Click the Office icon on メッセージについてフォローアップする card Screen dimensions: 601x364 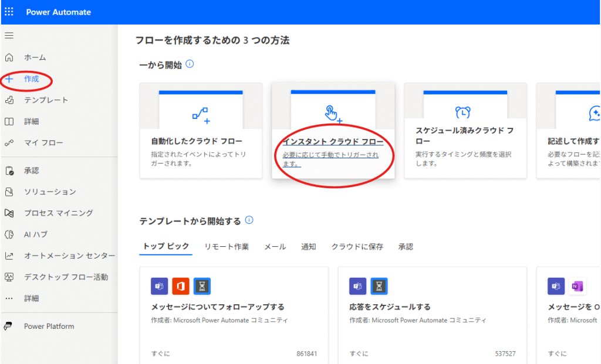pos(181,286)
